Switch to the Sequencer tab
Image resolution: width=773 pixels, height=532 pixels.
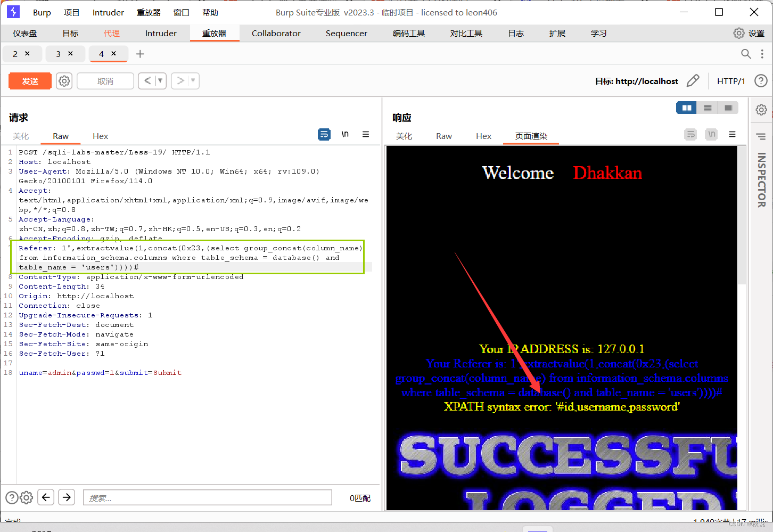(x=347, y=33)
